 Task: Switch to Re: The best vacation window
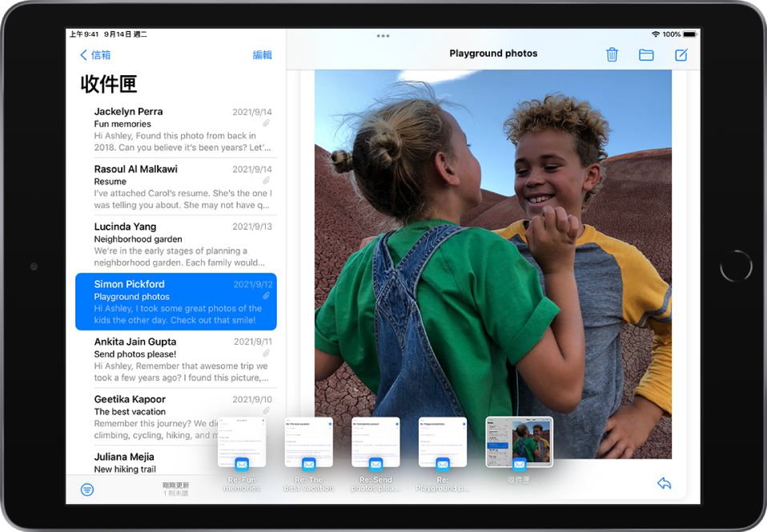(x=308, y=442)
